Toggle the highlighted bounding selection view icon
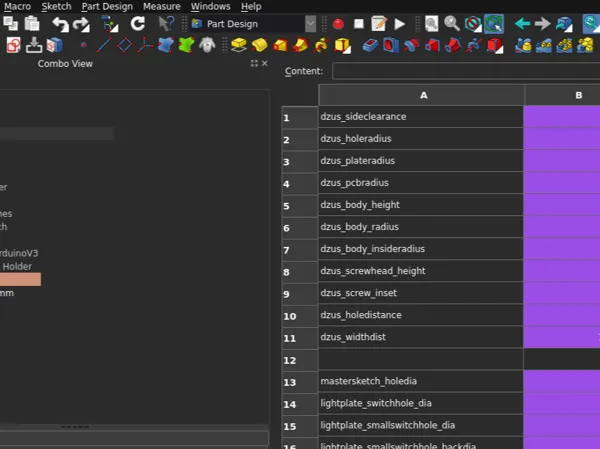This screenshot has width=600, height=449. (494, 24)
